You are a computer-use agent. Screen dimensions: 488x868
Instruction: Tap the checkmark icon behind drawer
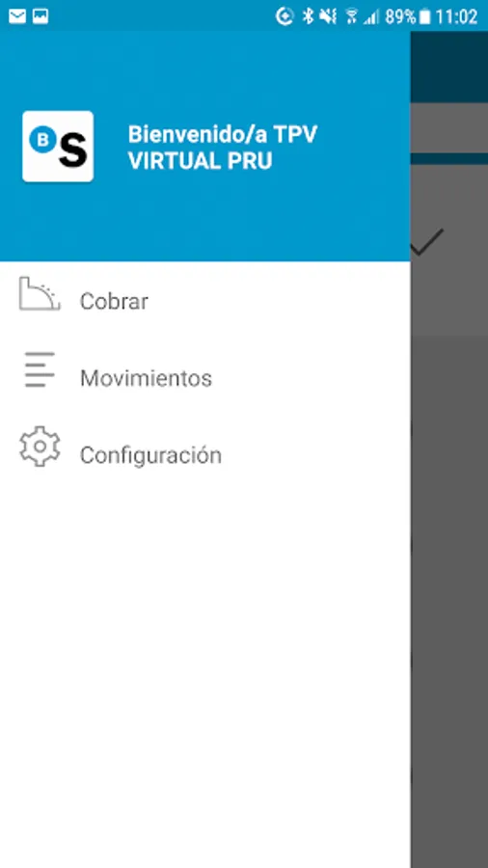coord(427,242)
